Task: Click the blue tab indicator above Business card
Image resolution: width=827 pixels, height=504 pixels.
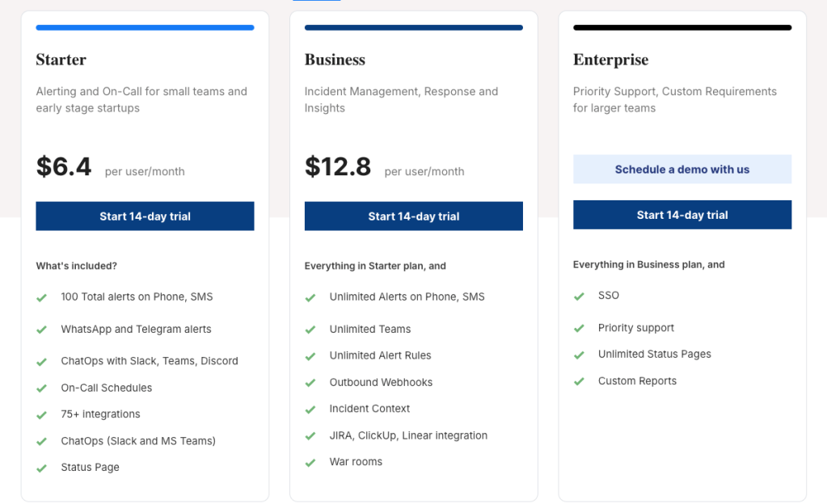Action: (315, 2)
